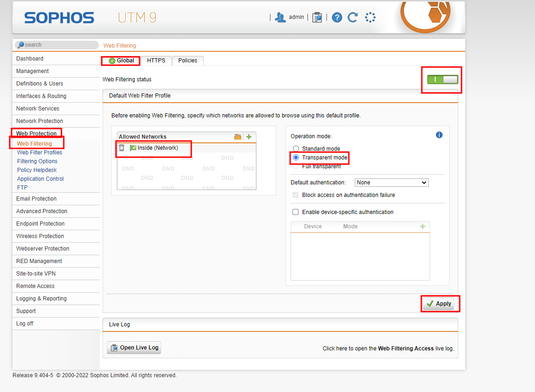Select Standard mode radio button
Screen dimensions: 535x392
296,148
